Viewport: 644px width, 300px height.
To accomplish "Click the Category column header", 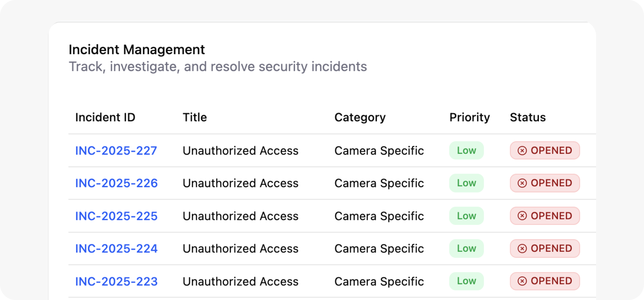I will (360, 118).
